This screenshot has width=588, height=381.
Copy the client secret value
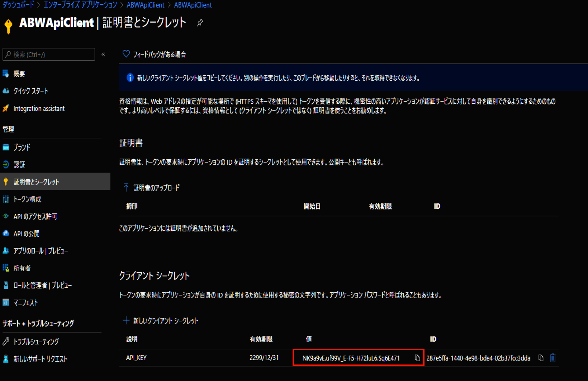pyautogui.click(x=417, y=358)
